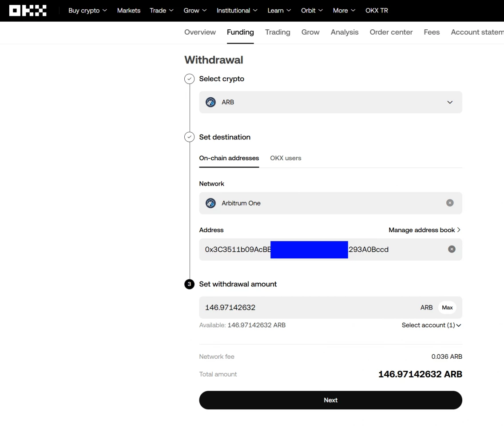
Task: Click the withdrawal amount input field
Action: tap(330, 307)
